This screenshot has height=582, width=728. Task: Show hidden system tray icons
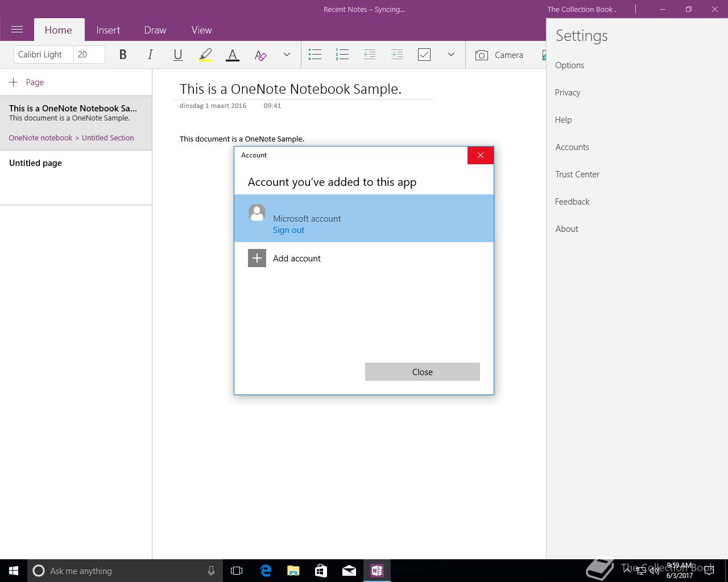click(627, 571)
